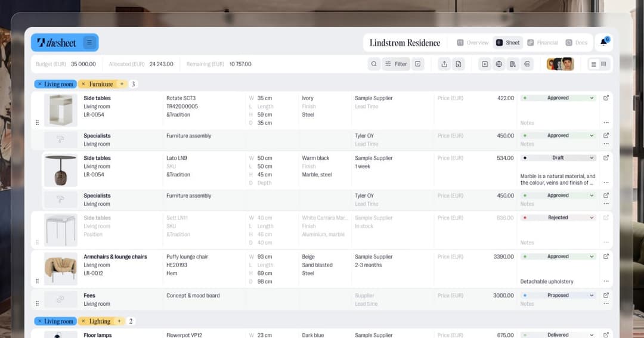Click the Remaining value 10 757.00
Screen dimensions: 644x338
240,64
